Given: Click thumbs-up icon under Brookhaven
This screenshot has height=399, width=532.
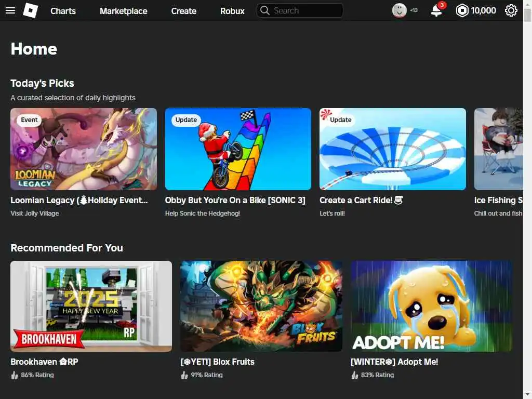Looking at the screenshot, I should [x=14, y=375].
